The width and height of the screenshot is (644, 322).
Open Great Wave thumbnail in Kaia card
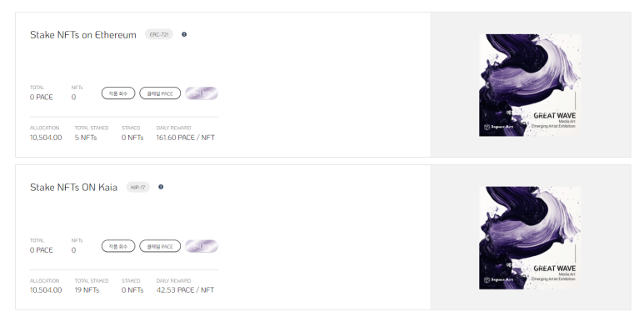[530, 238]
